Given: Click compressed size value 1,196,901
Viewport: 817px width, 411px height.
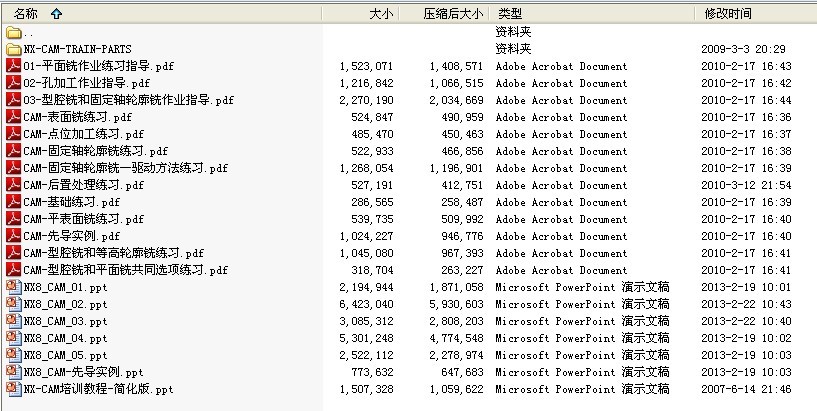Looking at the screenshot, I should [x=456, y=168].
